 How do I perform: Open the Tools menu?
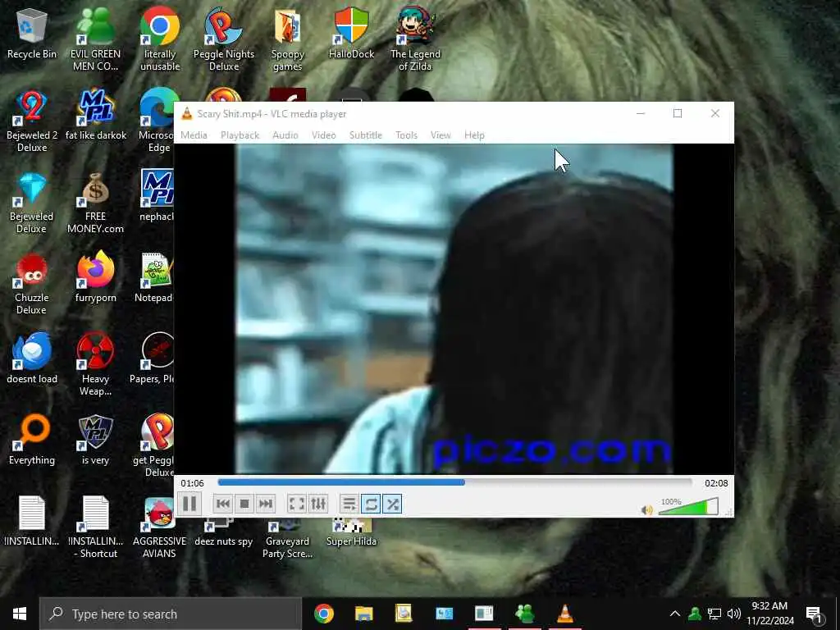tap(406, 135)
